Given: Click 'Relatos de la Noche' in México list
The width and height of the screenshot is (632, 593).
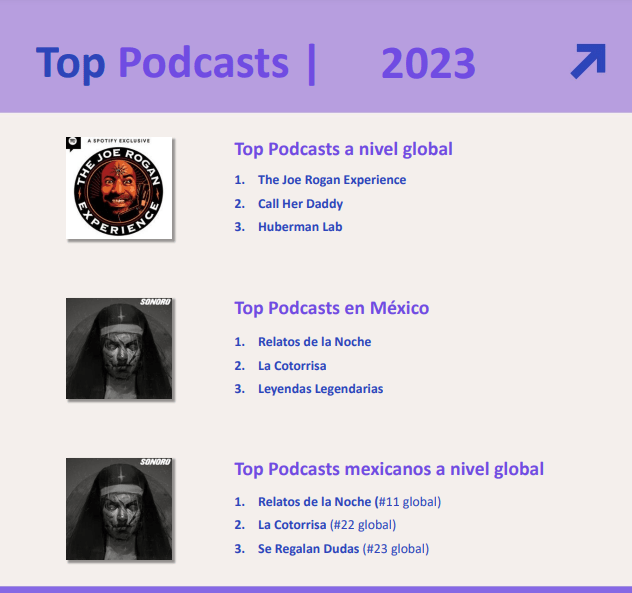Looking at the screenshot, I should click(x=314, y=341).
